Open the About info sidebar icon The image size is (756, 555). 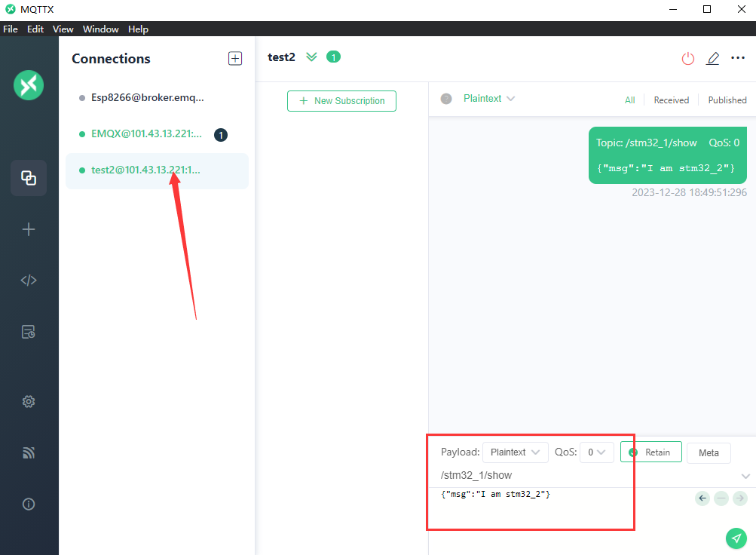(x=29, y=504)
